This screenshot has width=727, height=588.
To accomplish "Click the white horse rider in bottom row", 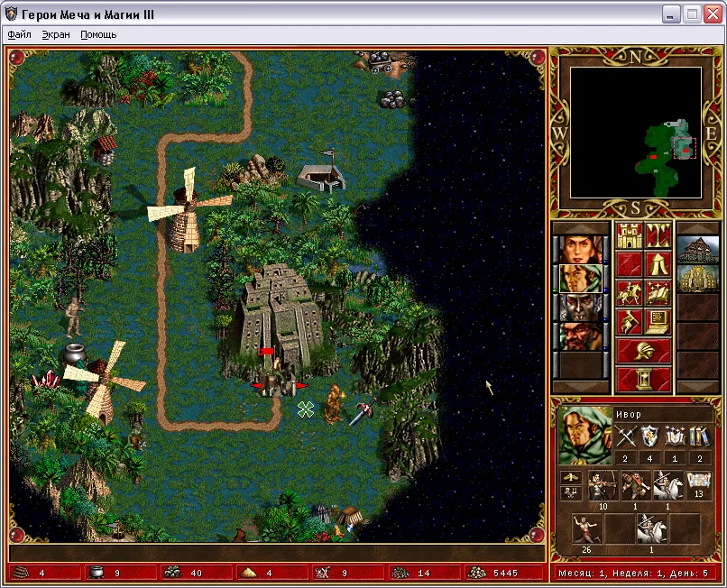I will coord(651,528).
